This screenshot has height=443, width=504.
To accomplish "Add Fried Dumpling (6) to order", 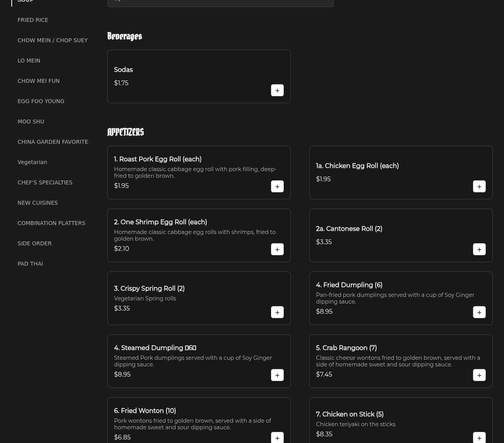I will click(479, 312).
